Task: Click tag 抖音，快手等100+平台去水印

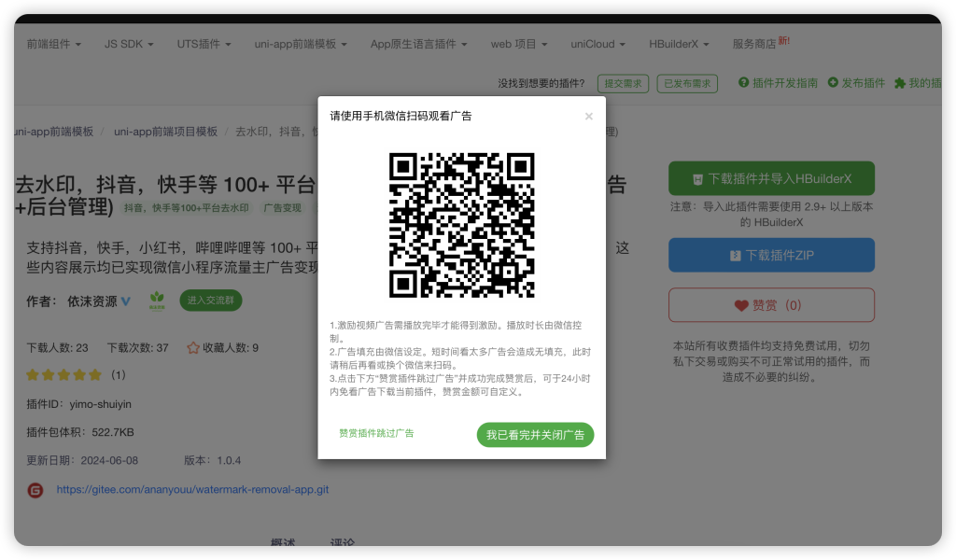Action: (x=187, y=208)
